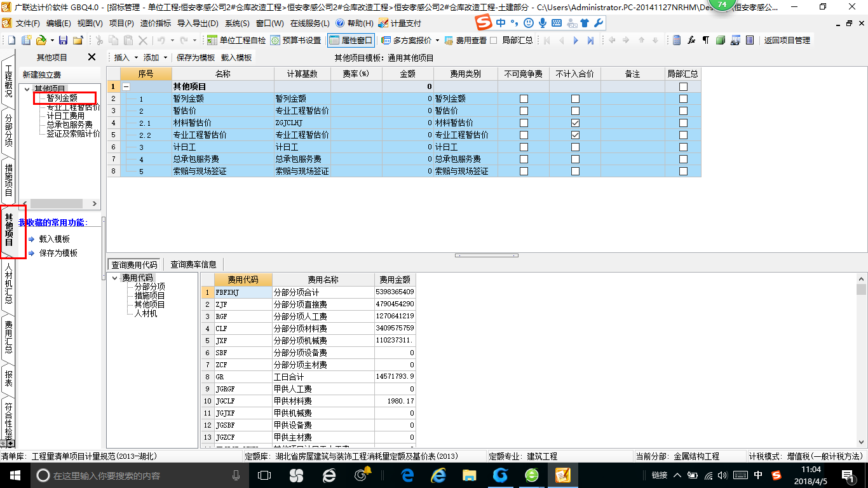Open the 文件(F) menu

[27, 23]
